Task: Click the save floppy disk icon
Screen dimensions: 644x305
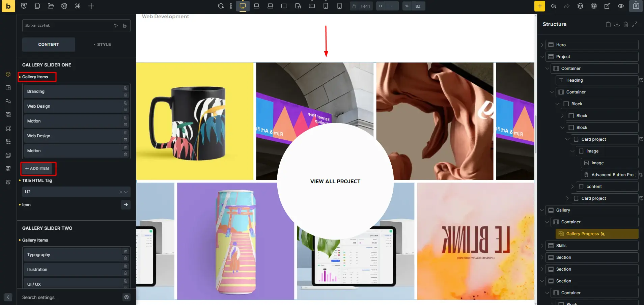Action: pos(636,6)
